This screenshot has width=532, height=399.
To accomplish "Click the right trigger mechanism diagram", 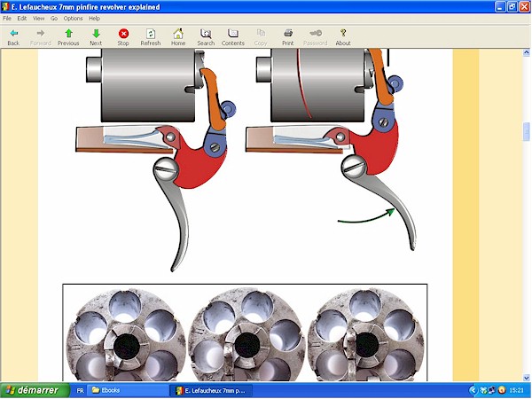I will click(x=331, y=149).
